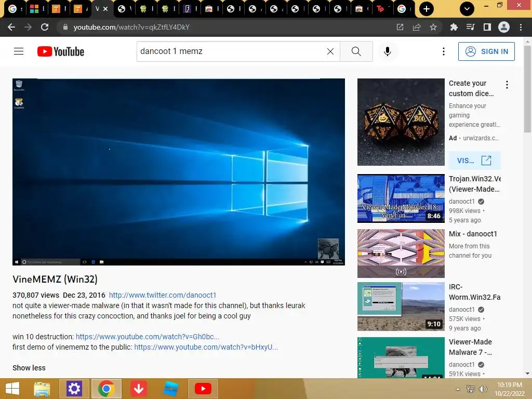Open the media control icon in the toolbar
Viewport: 532px width, 399px height.
(471, 27)
